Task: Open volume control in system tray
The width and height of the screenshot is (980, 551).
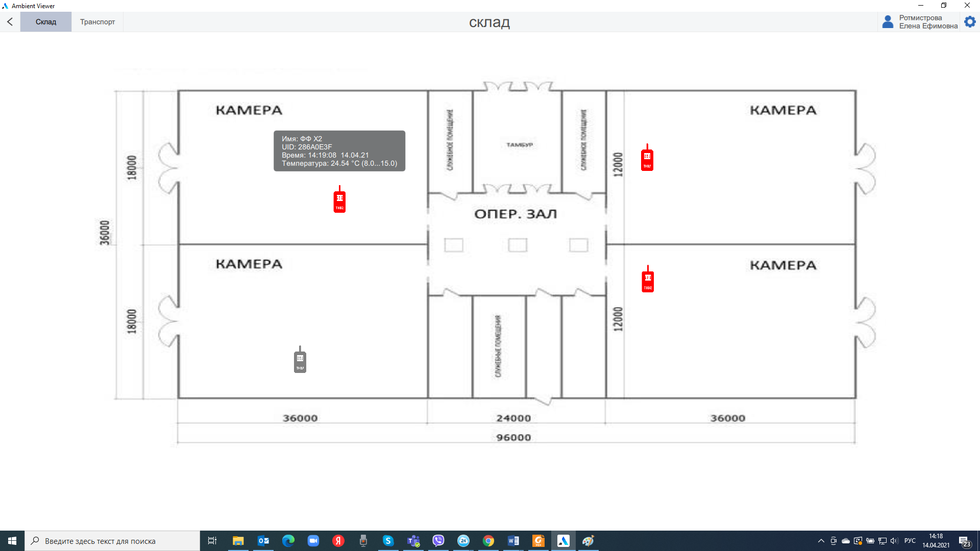Action: [x=894, y=541]
